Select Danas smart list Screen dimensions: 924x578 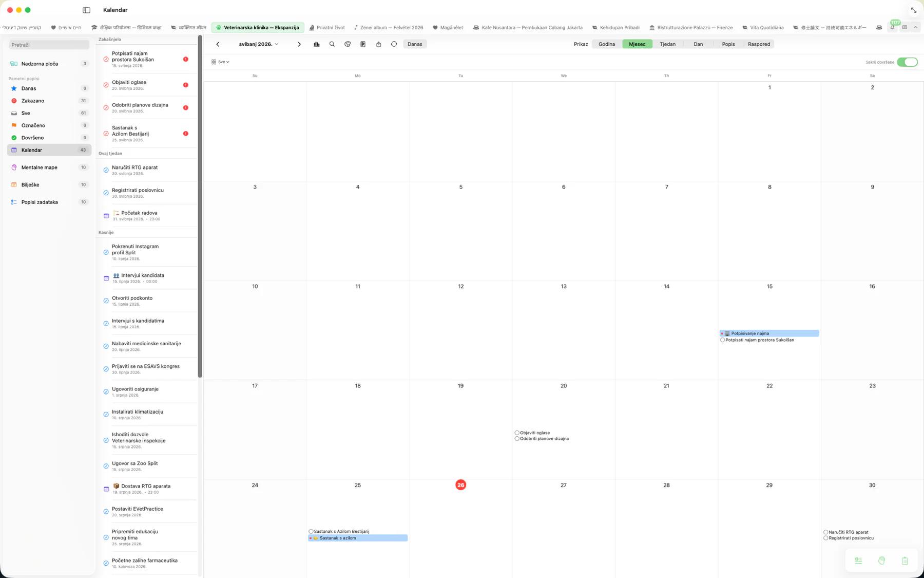[x=49, y=88]
